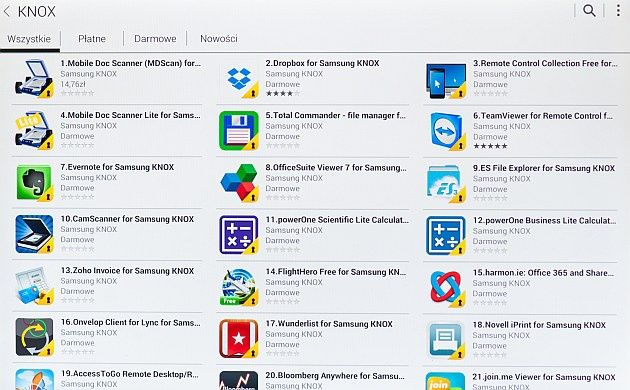Image resolution: width=630 pixels, height=390 pixels.
Task: Click '20.Bloomberg Anywhere for Samsu...' text
Action: [335, 376]
